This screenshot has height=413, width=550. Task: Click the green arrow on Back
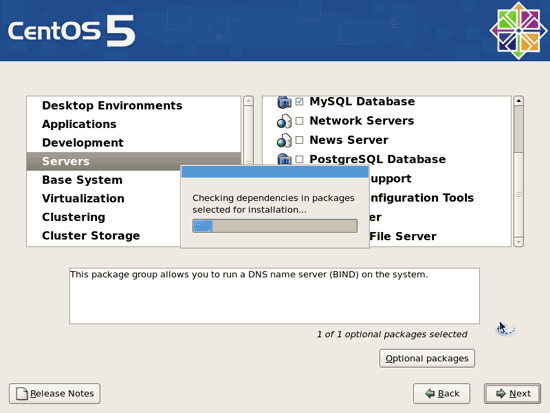coord(430,393)
